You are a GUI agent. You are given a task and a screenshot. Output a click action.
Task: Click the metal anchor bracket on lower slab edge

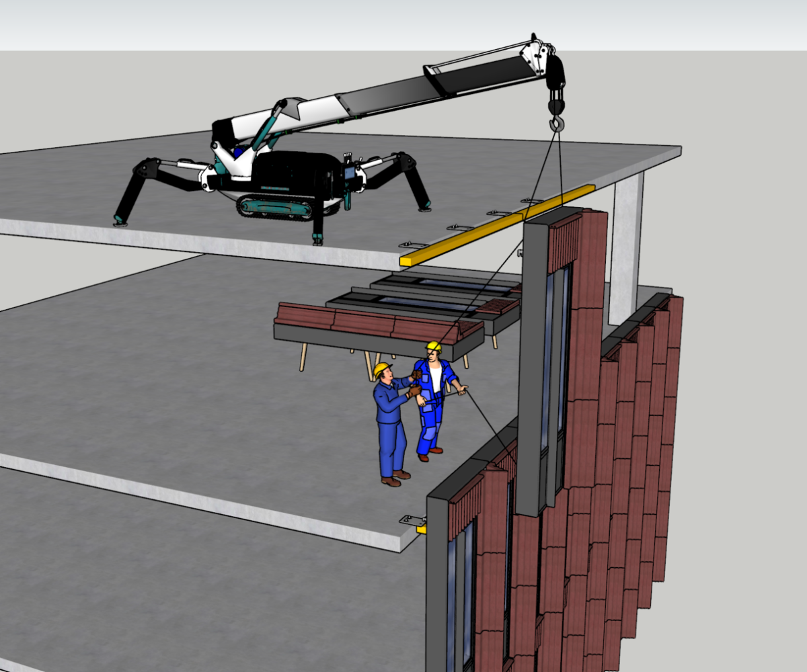coord(413,520)
